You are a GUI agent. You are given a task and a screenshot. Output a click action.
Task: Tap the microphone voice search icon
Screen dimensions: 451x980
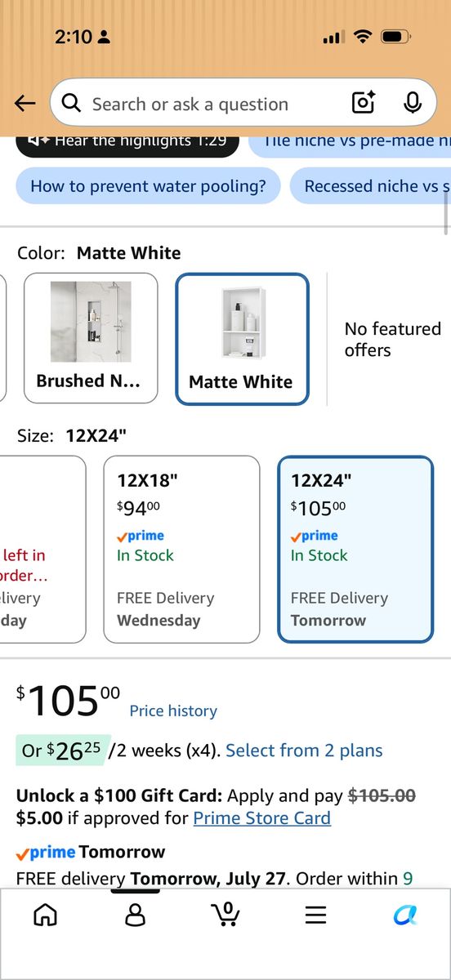413,103
